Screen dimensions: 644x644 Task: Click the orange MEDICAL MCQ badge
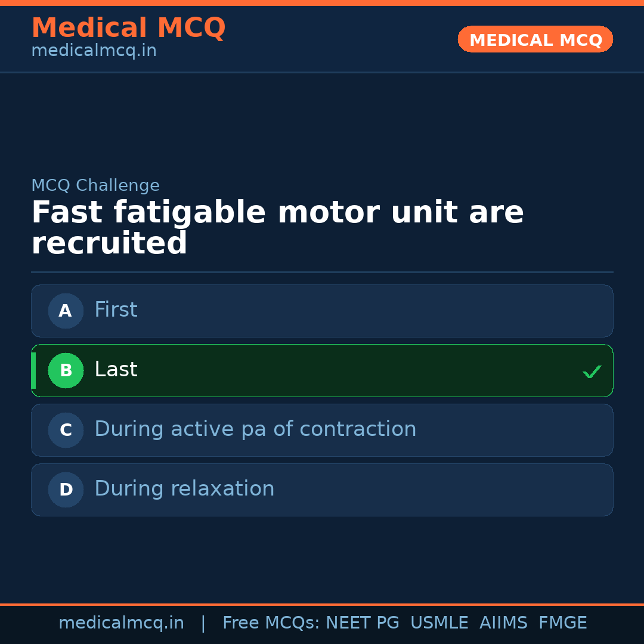point(535,39)
